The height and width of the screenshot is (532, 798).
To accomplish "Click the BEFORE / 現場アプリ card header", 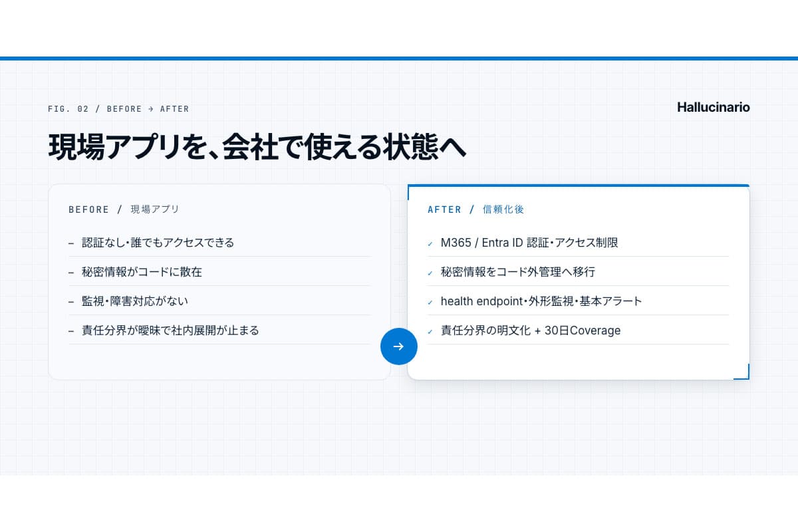I will [124, 209].
